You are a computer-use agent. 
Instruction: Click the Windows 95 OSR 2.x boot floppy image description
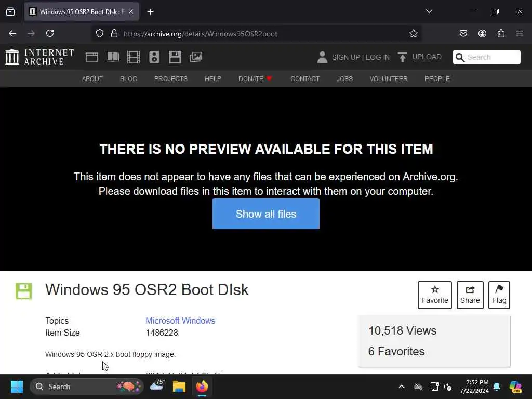(111, 354)
